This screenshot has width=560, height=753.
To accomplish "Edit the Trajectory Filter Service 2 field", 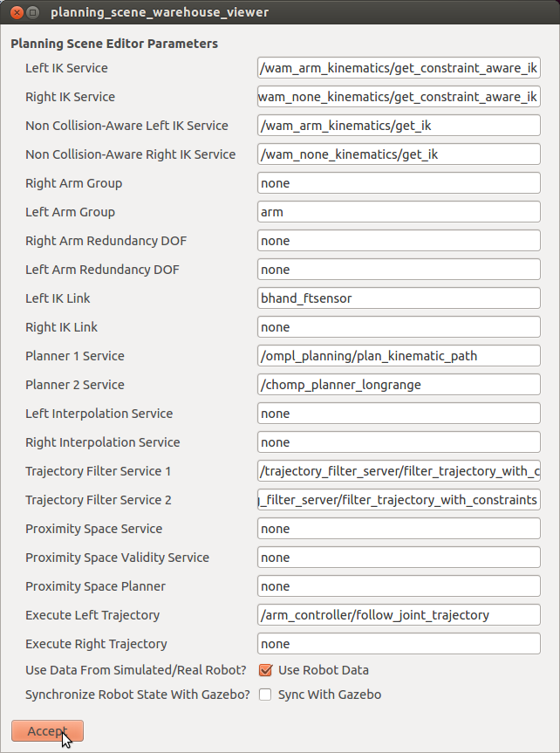I will (399, 500).
